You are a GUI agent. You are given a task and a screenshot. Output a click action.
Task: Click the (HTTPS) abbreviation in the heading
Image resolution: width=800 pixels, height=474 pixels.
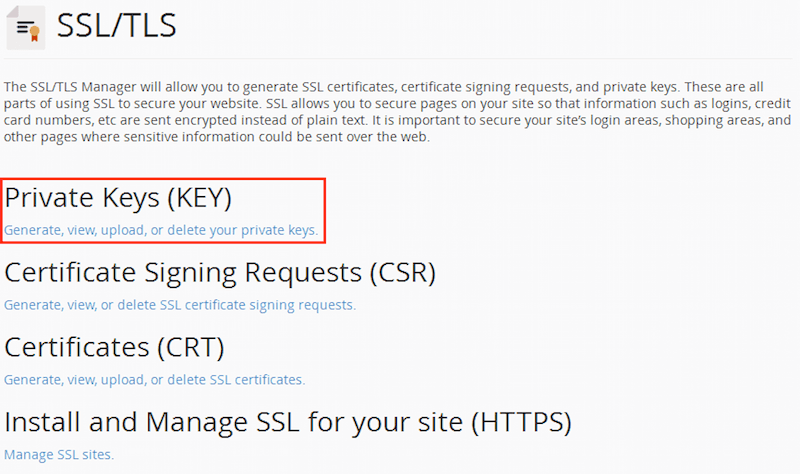(x=517, y=421)
